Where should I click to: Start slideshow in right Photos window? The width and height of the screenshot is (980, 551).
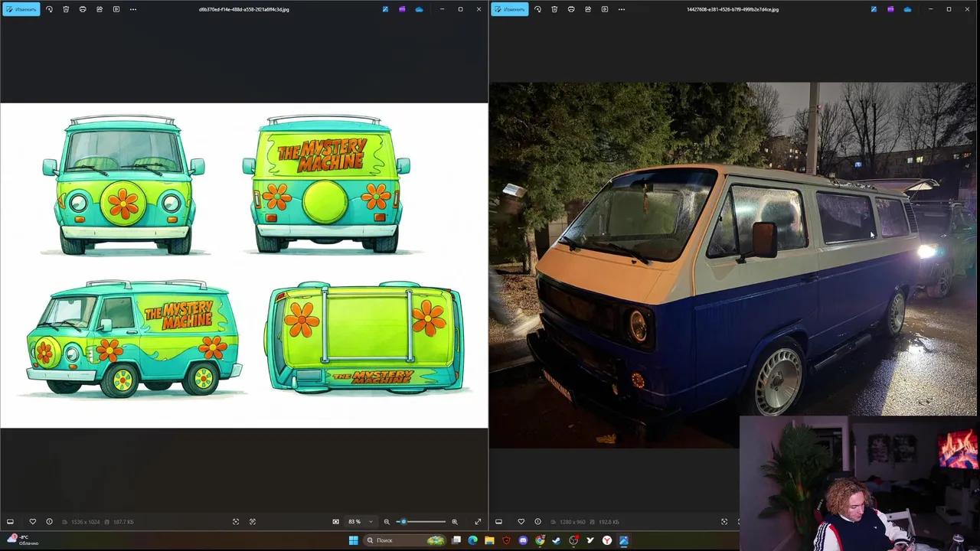(605, 9)
